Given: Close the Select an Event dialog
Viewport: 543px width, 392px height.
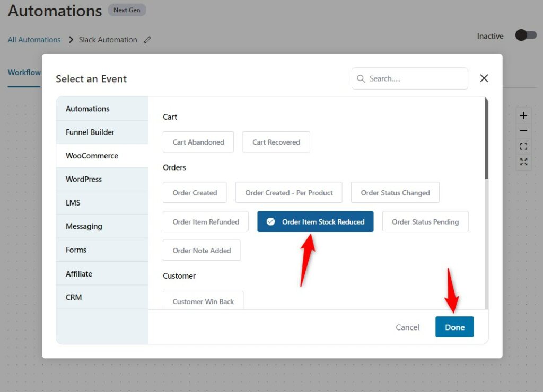Looking at the screenshot, I should [x=484, y=78].
